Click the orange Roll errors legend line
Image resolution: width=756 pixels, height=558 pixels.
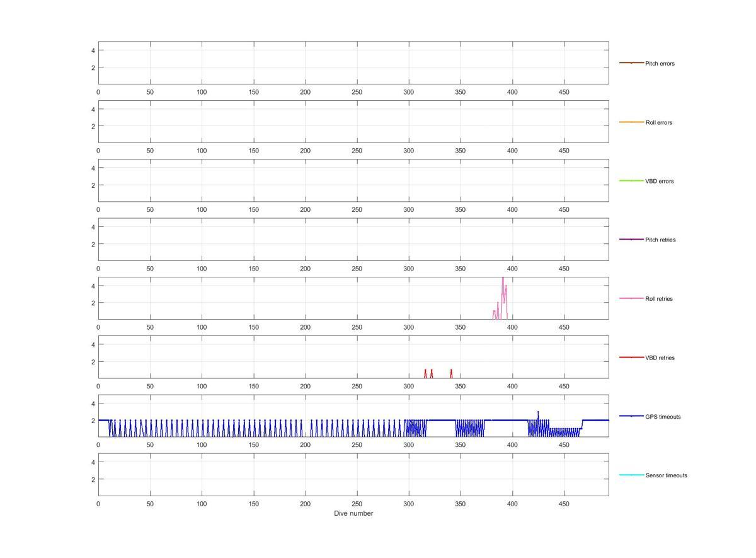point(631,122)
